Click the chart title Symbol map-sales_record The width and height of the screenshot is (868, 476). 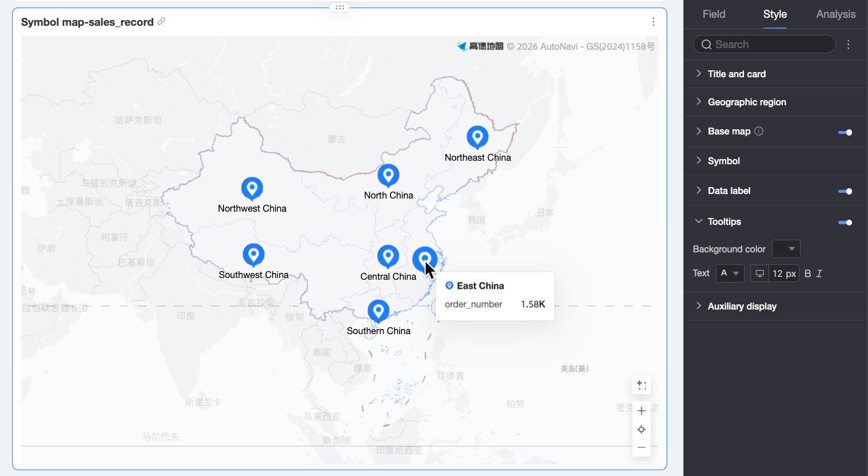(x=87, y=22)
